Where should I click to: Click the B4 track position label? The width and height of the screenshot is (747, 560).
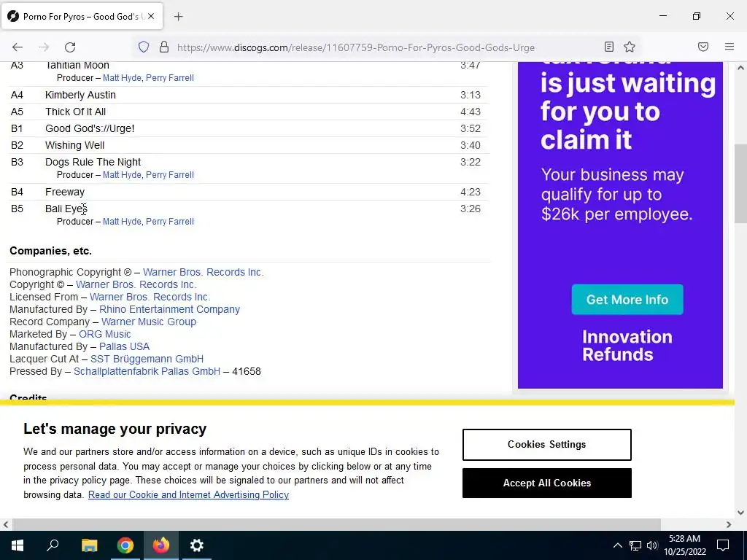17,192
